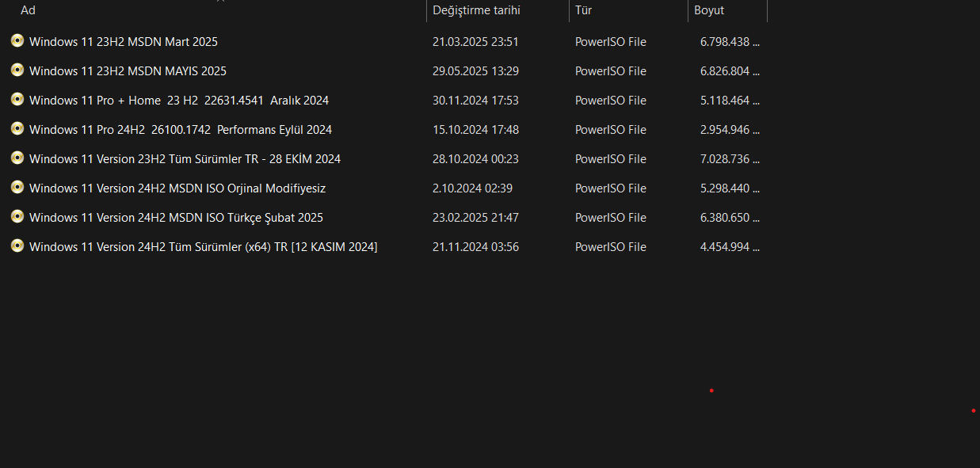Click PowerISO File type in the Şubat 2025 row
The width and height of the screenshot is (980, 468).
coord(611,218)
